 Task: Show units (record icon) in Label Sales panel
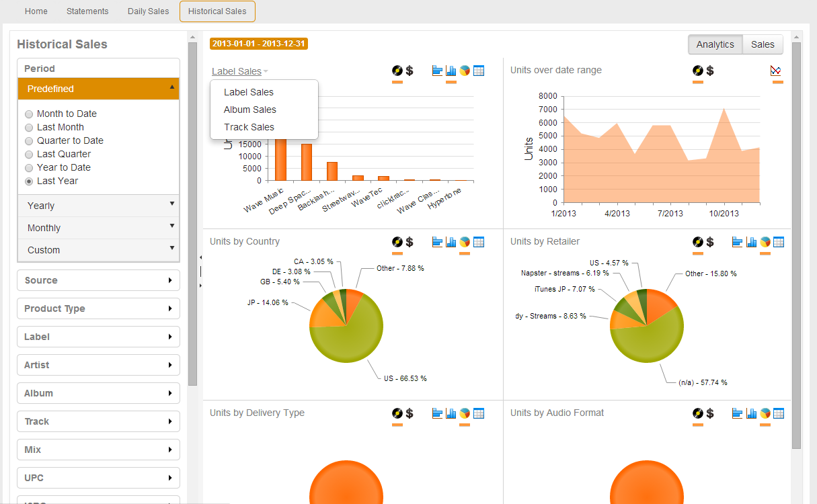(397, 71)
